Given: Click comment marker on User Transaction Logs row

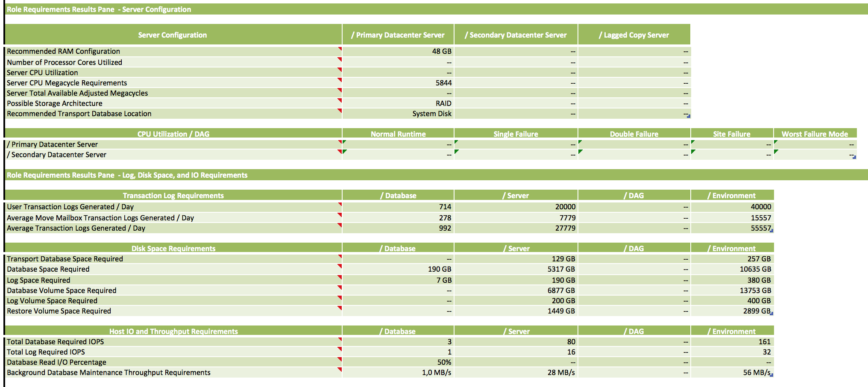Looking at the screenshot, I should click(340, 204).
